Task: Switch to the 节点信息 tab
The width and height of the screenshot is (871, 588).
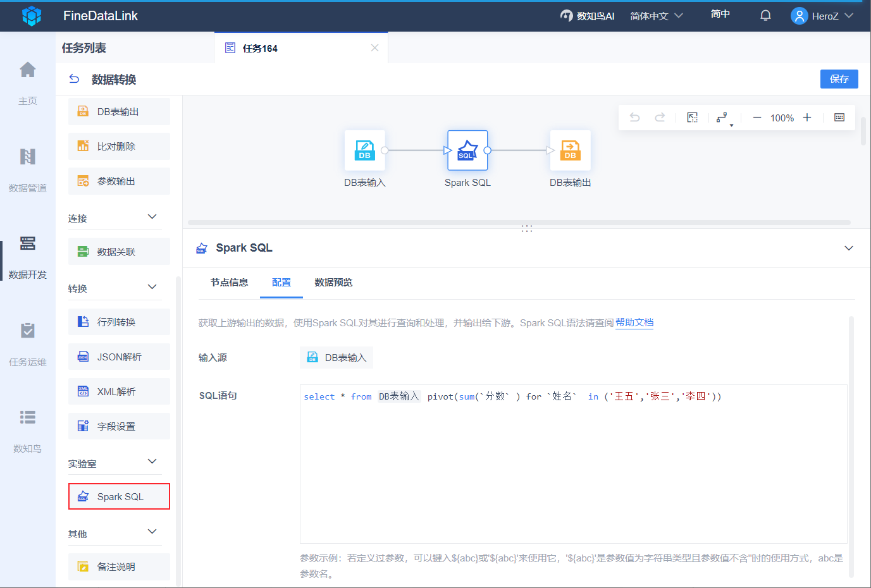Action: tap(229, 283)
